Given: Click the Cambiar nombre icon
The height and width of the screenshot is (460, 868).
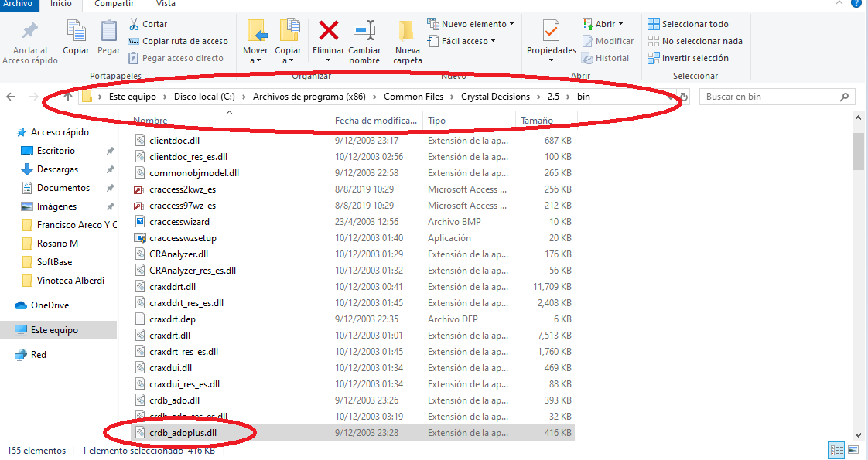Looking at the screenshot, I should [x=364, y=30].
